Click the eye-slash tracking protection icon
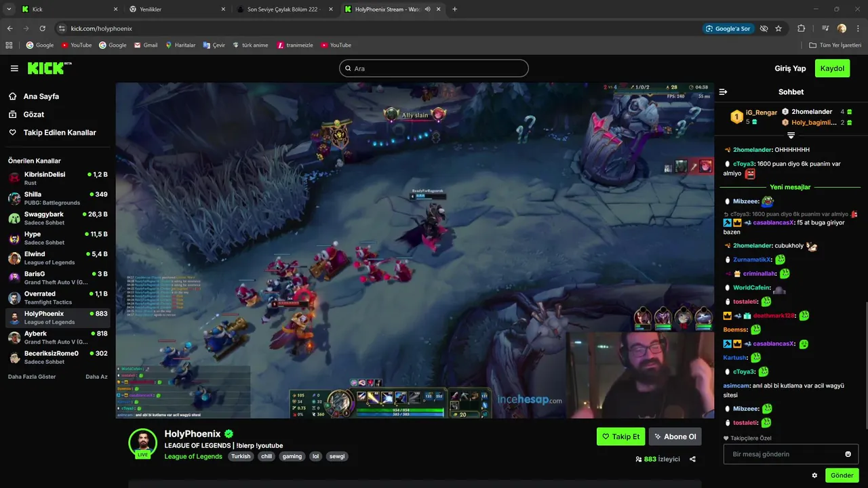 tap(764, 28)
